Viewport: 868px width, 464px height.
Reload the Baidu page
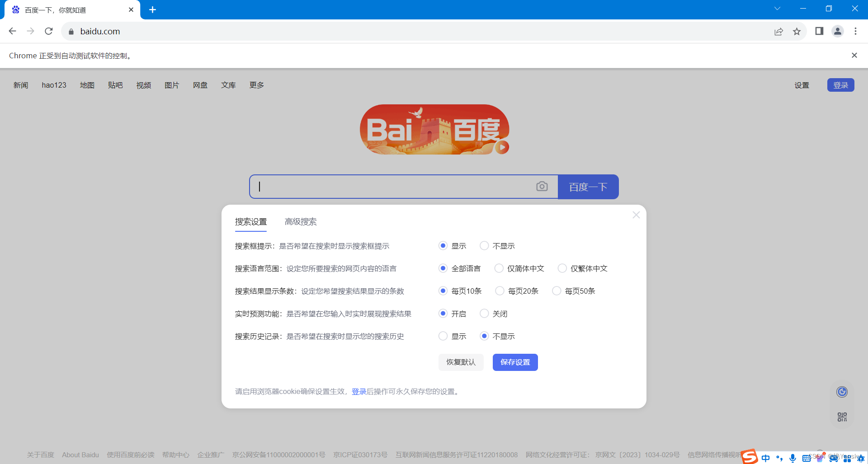(49, 31)
